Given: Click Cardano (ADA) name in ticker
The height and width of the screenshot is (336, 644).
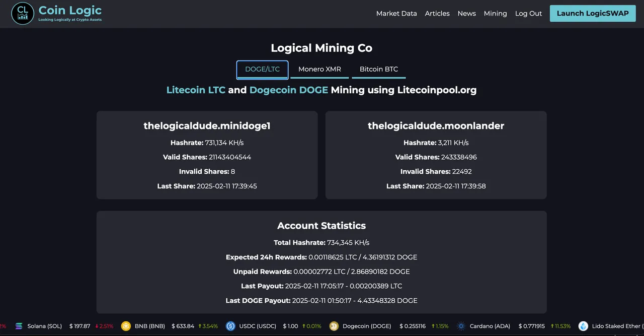Looking at the screenshot, I should [491, 326].
